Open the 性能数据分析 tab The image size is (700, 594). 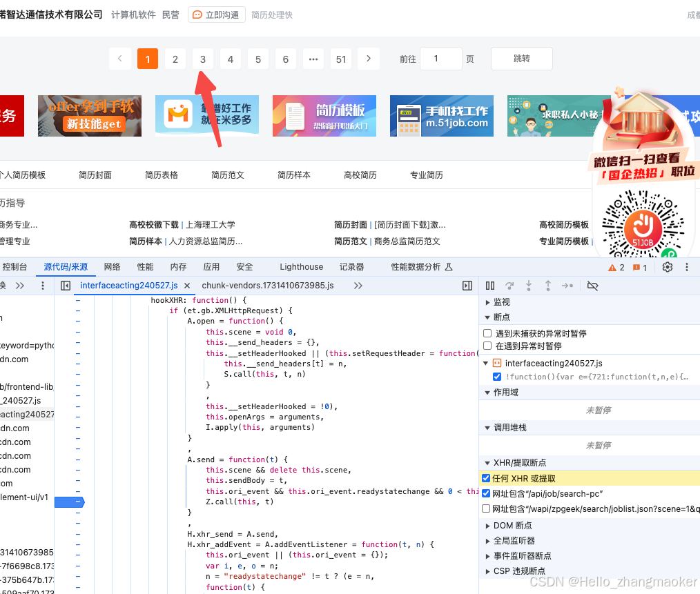click(x=421, y=267)
